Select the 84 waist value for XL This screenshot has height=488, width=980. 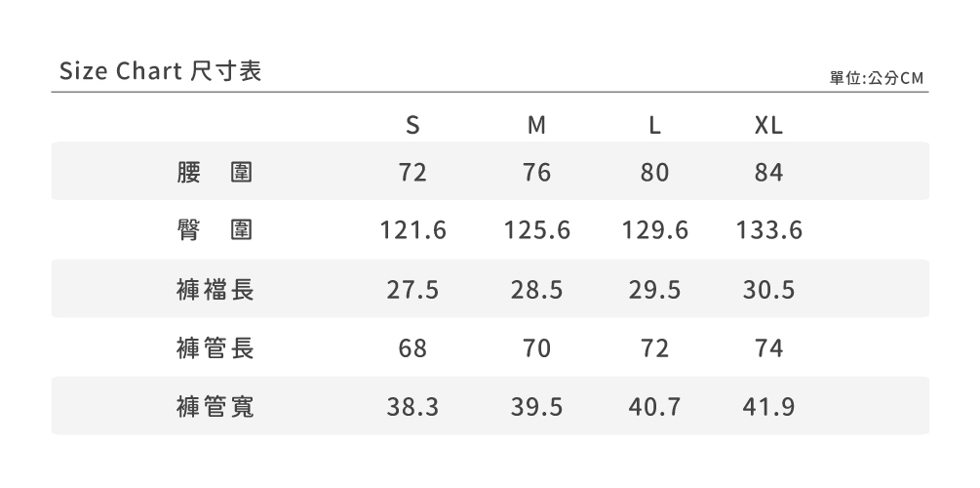768,173
